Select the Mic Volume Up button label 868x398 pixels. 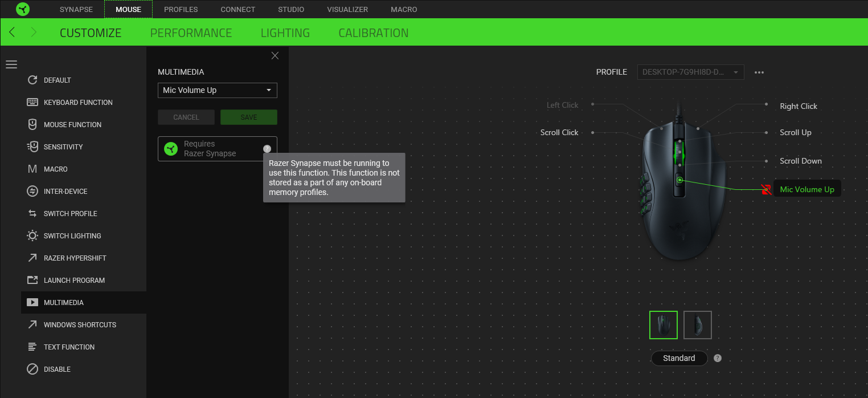(807, 189)
